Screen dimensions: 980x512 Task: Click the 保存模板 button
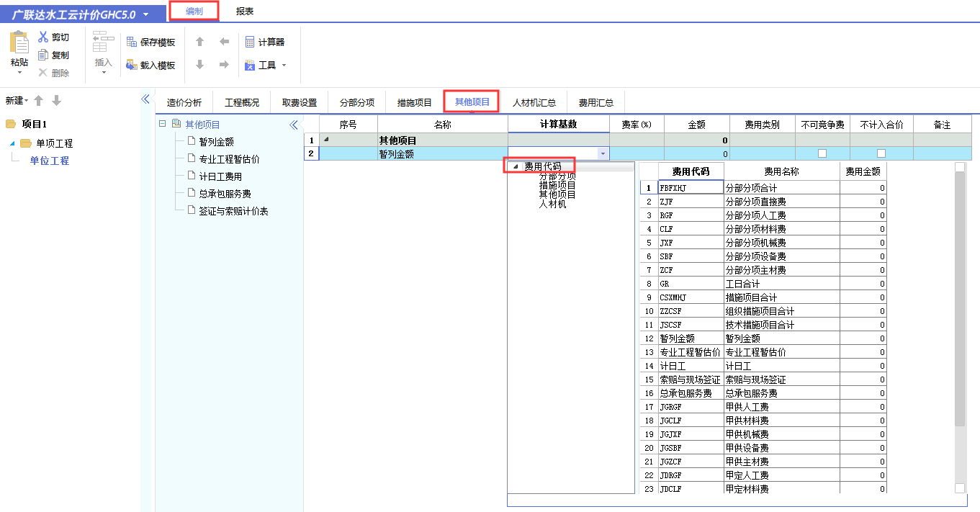[152, 42]
